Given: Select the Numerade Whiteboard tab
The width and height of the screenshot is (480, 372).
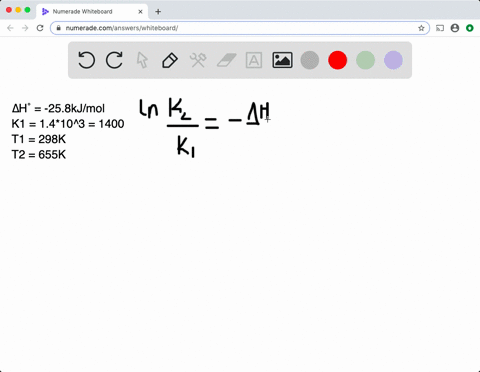Looking at the screenshot, I should [x=92, y=12].
